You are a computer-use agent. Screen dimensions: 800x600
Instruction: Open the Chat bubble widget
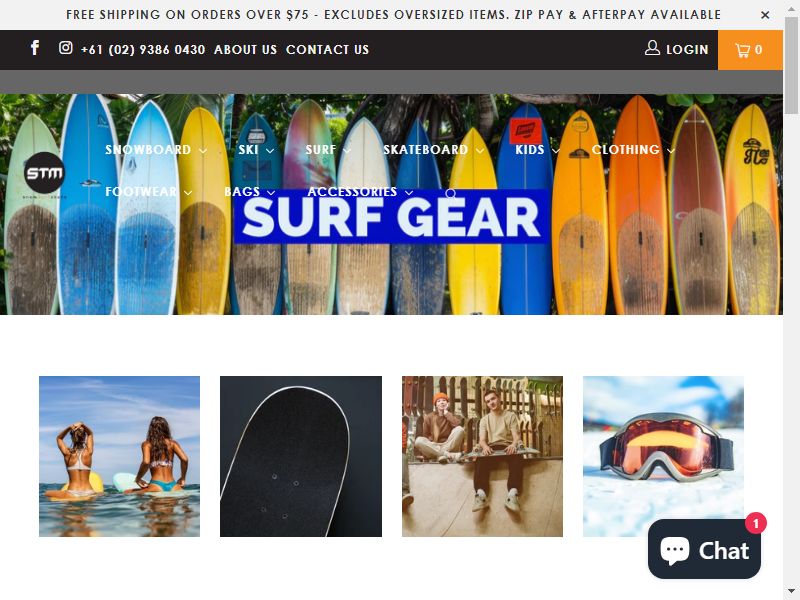pyautogui.click(x=704, y=550)
